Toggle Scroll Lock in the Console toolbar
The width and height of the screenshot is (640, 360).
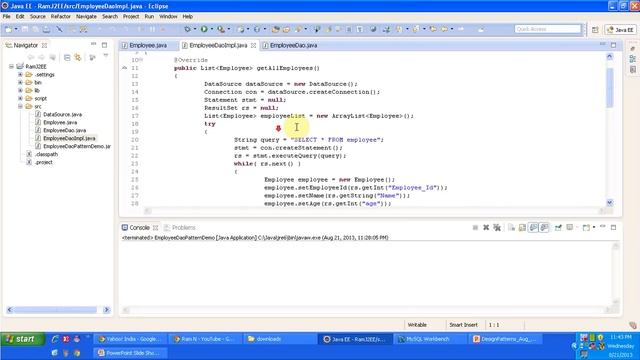(x=522, y=227)
